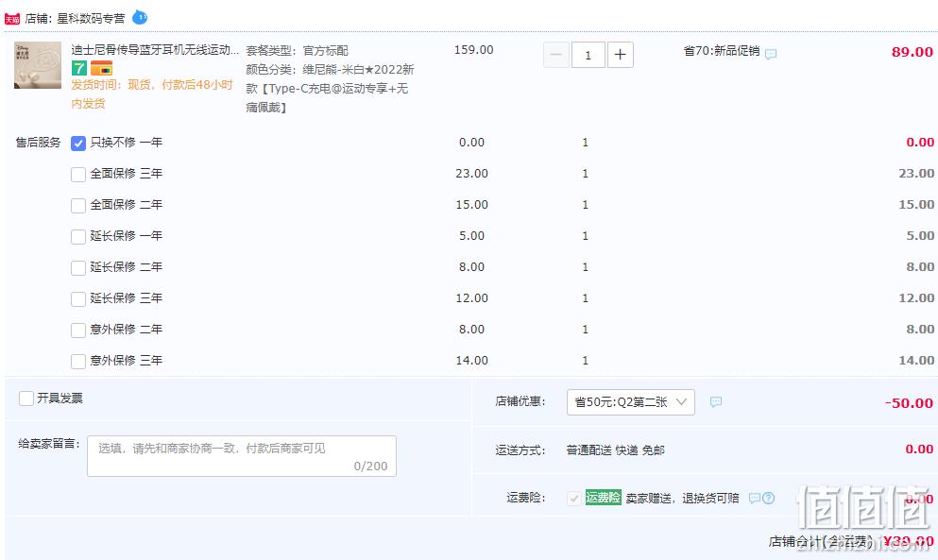The height and width of the screenshot is (560, 938).
Task: Enable the 延长保修 二年 option
Action: (x=78, y=267)
